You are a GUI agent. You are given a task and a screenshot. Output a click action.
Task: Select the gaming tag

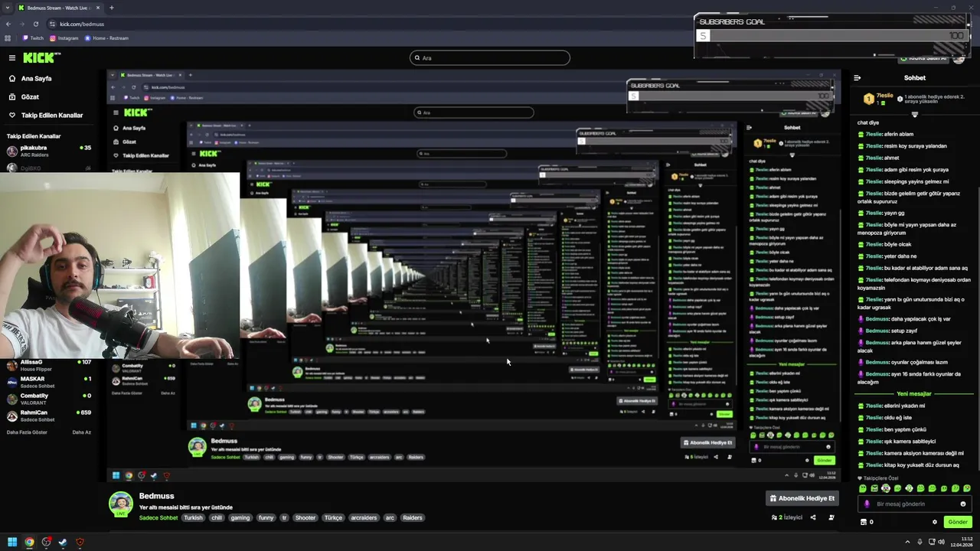coord(240,517)
